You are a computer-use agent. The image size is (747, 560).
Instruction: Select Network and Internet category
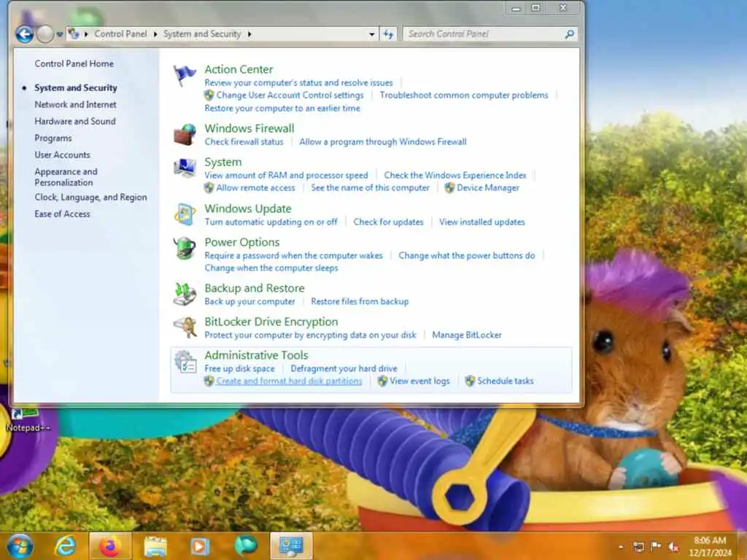[x=75, y=104]
